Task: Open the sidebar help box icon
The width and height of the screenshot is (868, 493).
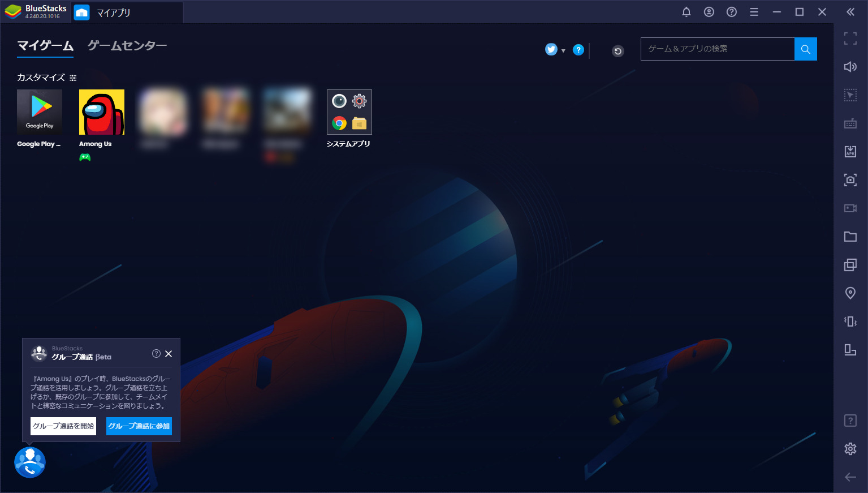Action: click(x=850, y=421)
